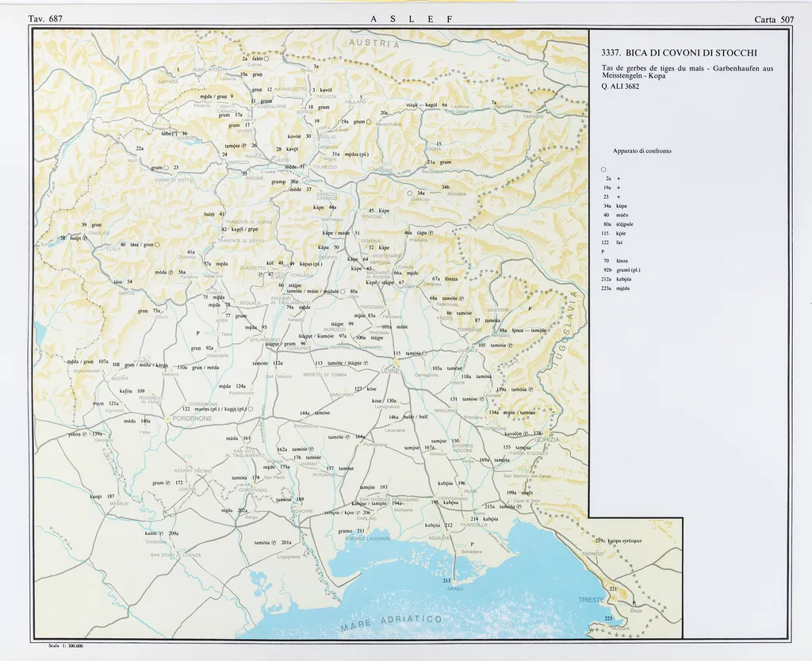Click the Carta 507 label in header
812x661 pixels.
(x=775, y=18)
